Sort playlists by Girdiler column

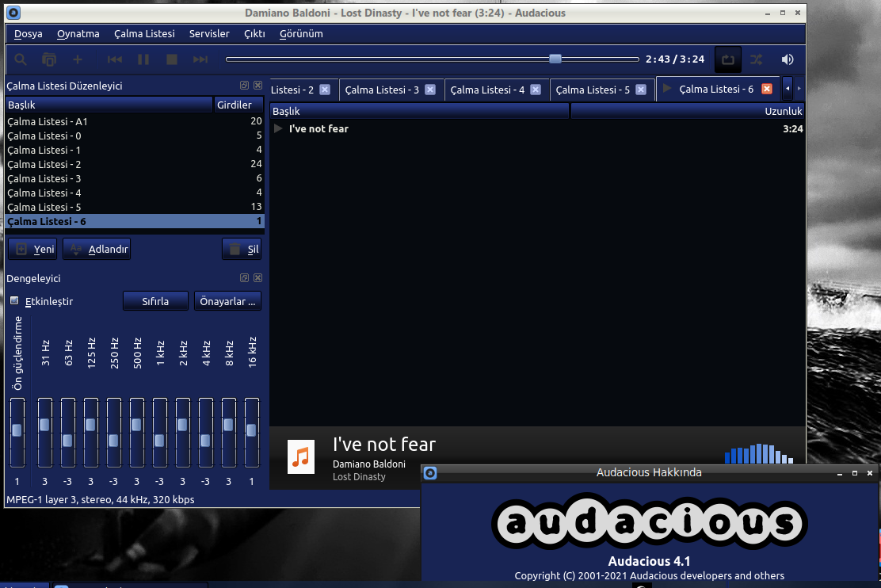pos(238,105)
